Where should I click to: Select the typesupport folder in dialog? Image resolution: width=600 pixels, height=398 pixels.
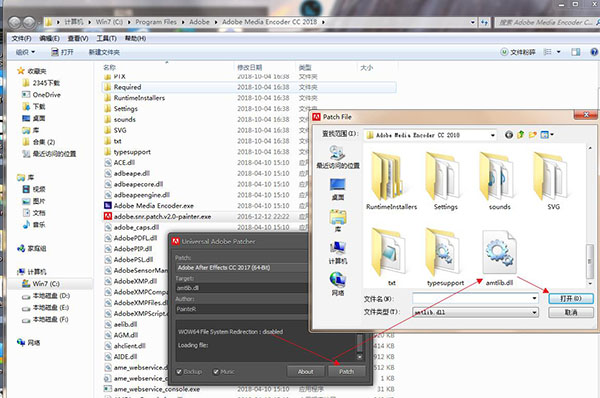[445, 256]
